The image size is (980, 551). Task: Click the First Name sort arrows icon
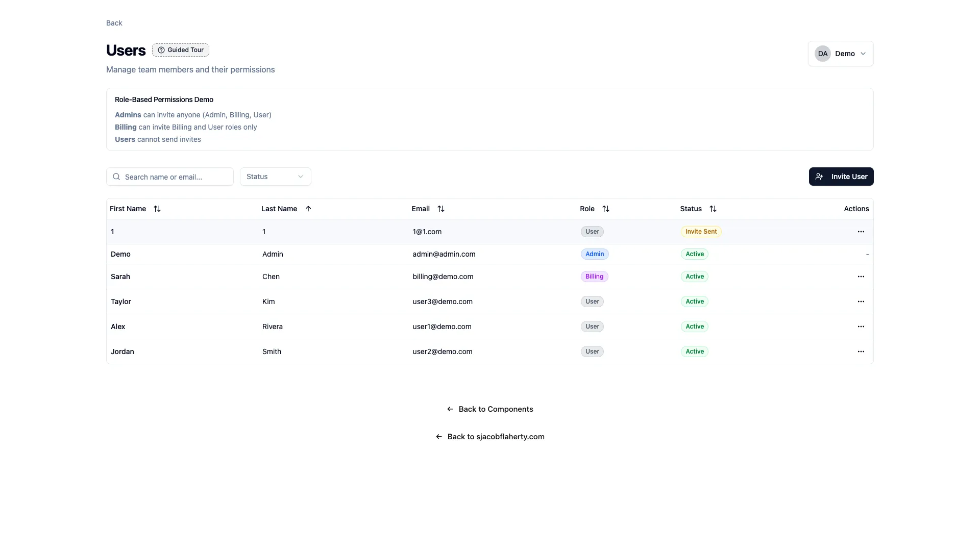(157, 209)
